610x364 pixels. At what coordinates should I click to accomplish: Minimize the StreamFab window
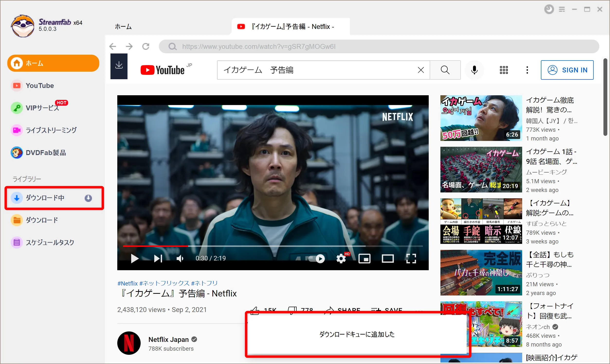tap(574, 9)
